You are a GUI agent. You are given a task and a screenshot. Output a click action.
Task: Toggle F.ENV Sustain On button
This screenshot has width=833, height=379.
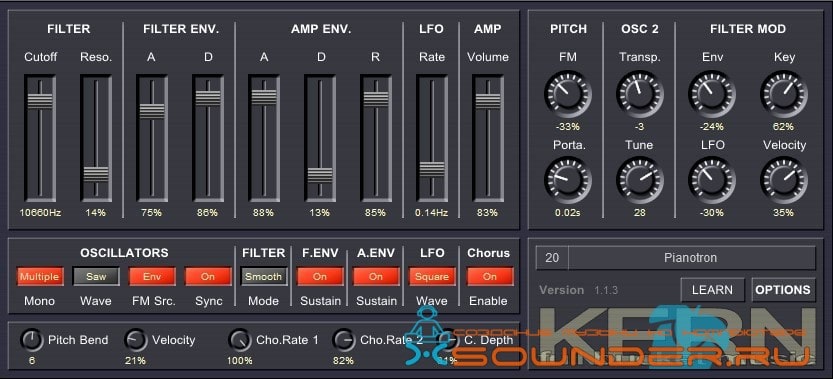click(320, 276)
